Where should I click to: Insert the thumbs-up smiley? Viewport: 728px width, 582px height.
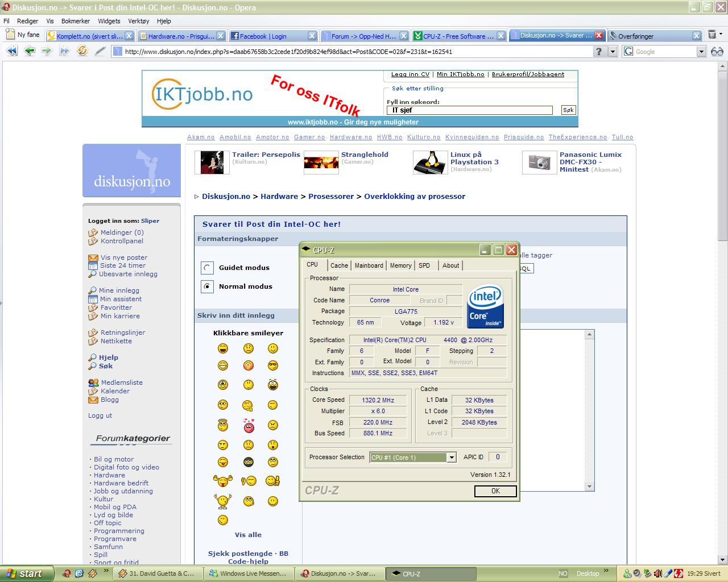point(273,481)
